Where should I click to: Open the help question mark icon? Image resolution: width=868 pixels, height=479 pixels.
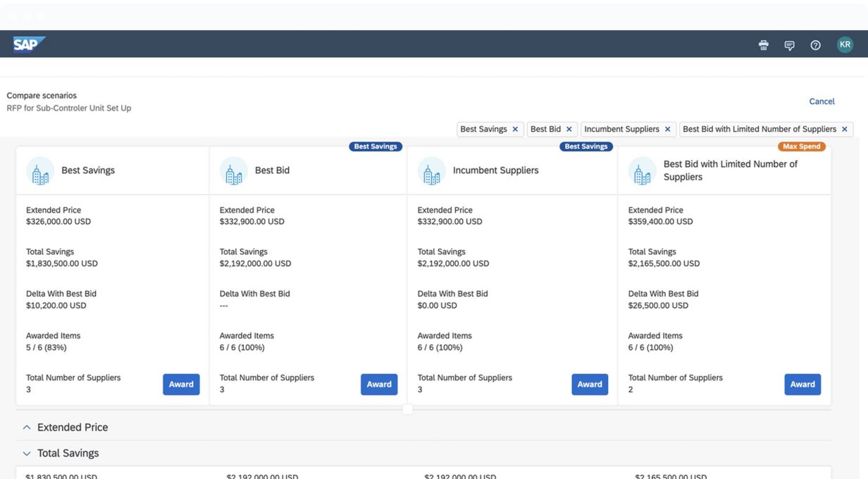[815, 45]
